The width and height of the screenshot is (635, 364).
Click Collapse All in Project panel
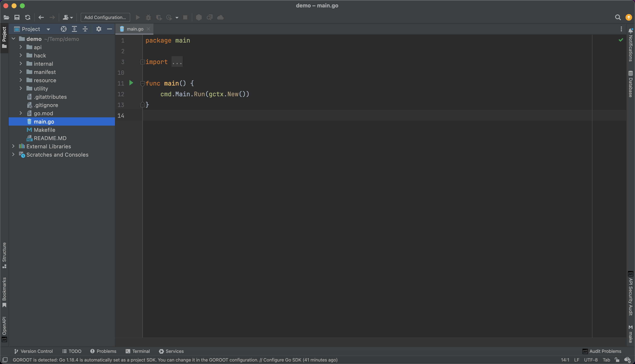coord(85,29)
